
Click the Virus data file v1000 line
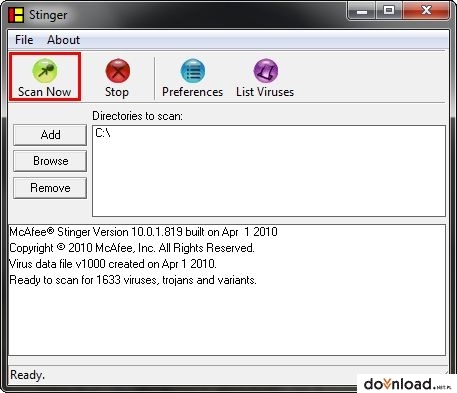[x=113, y=264]
